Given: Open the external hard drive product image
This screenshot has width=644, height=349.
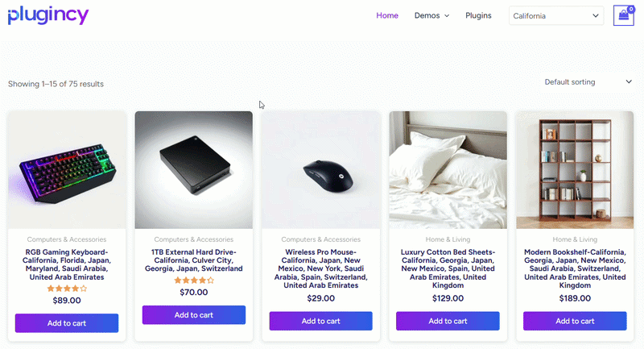Looking at the screenshot, I should 194,170.
